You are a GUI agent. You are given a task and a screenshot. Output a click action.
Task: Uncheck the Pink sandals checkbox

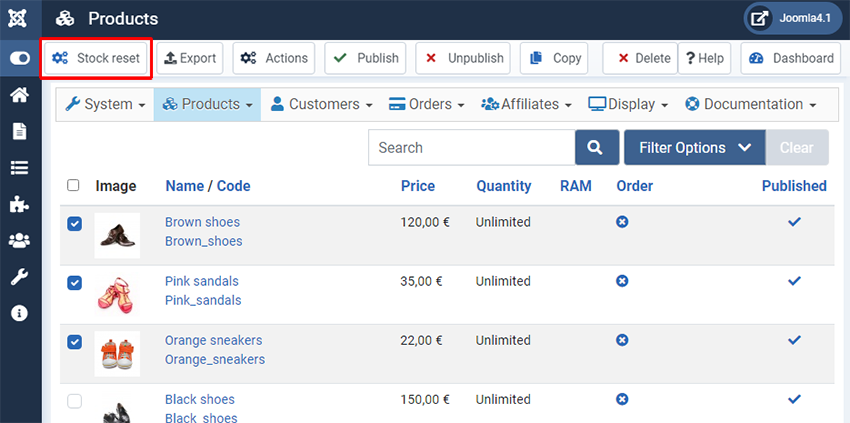point(74,283)
